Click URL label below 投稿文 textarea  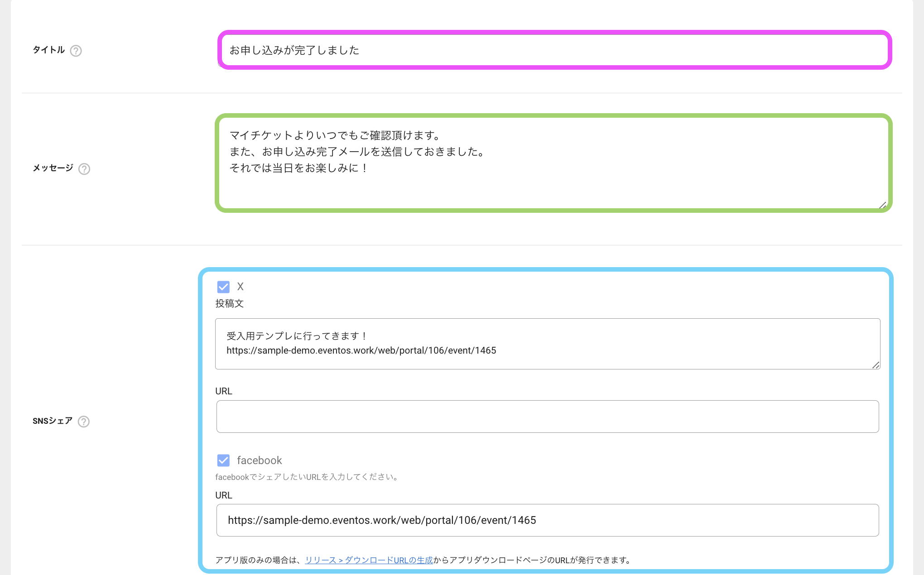(224, 391)
